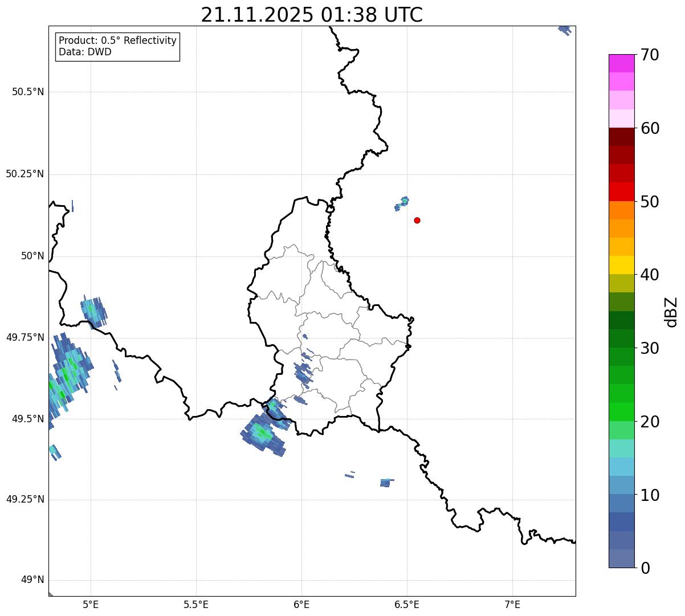Click the small radar echo northwest of red dot
Viewport: 685px width, 616px height.
click(402, 203)
